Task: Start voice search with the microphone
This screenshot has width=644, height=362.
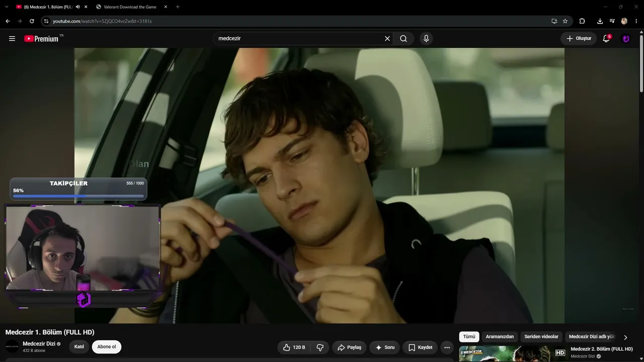Action: pos(426,39)
